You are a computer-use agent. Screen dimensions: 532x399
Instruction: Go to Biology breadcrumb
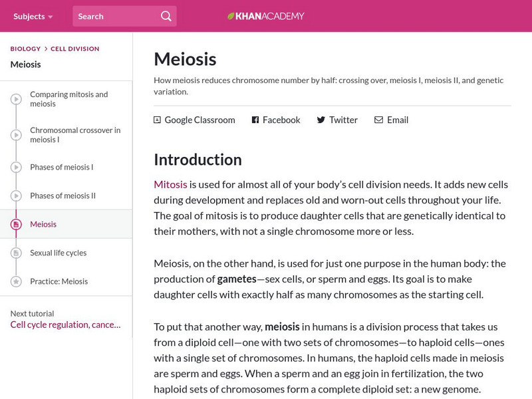(25, 49)
